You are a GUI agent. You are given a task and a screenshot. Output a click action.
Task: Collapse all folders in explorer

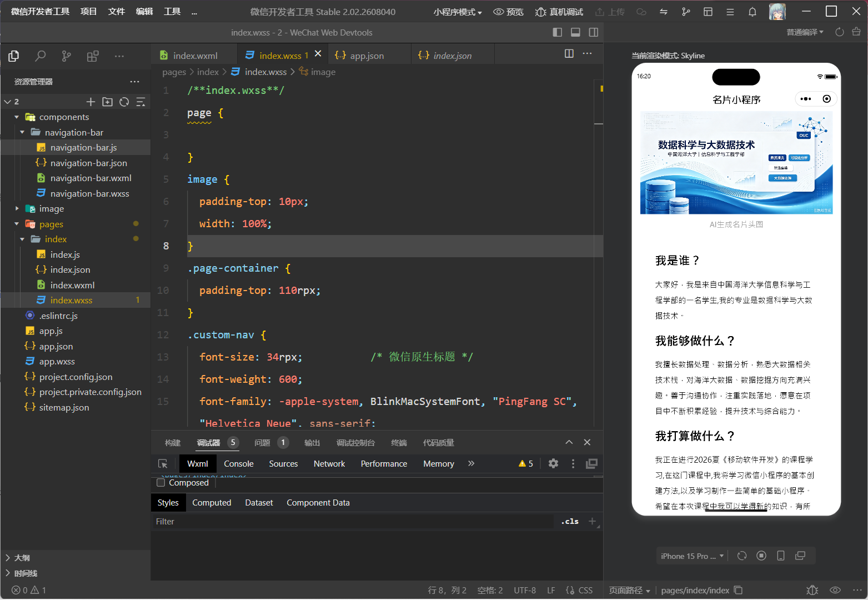click(x=141, y=102)
